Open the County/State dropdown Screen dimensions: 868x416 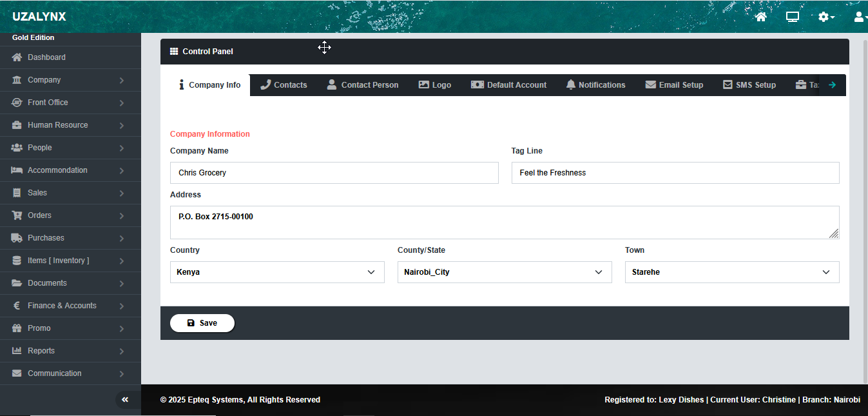504,272
